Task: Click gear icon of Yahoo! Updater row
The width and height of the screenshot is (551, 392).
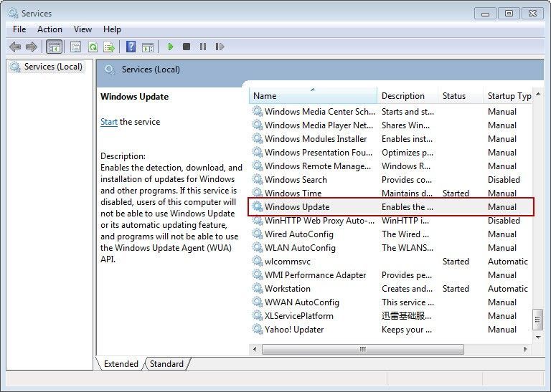Action: coord(258,329)
